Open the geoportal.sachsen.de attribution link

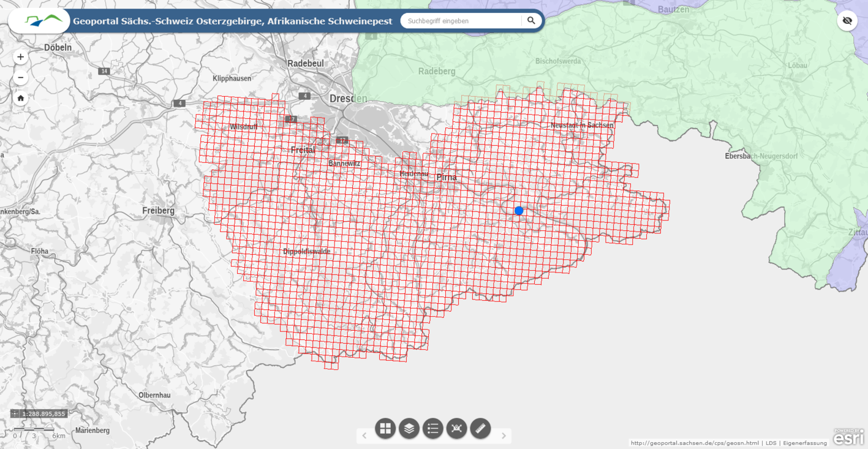point(695,443)
